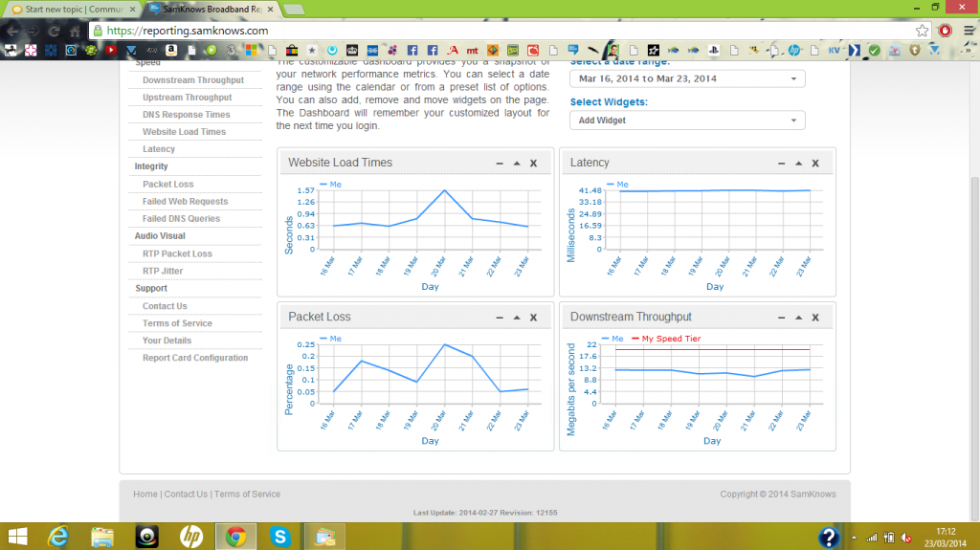
Task: Close the Website Load Times widget
Action: pyautogui.click(x=534, y=164)
